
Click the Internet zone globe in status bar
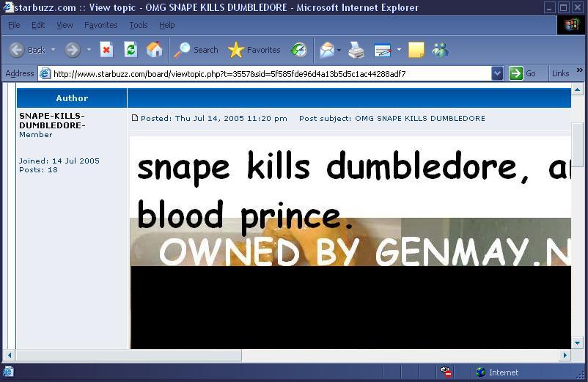point(480,372)
